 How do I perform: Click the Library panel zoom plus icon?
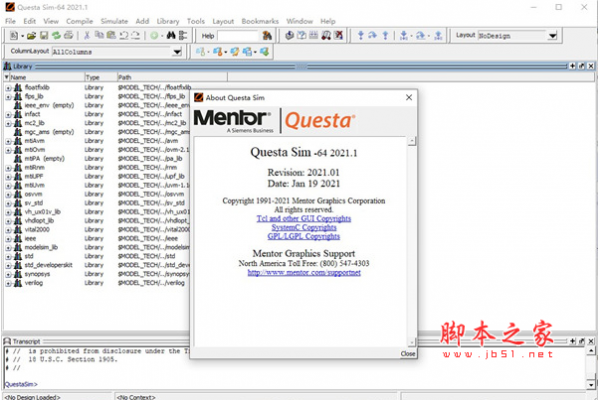click(572, 66)
